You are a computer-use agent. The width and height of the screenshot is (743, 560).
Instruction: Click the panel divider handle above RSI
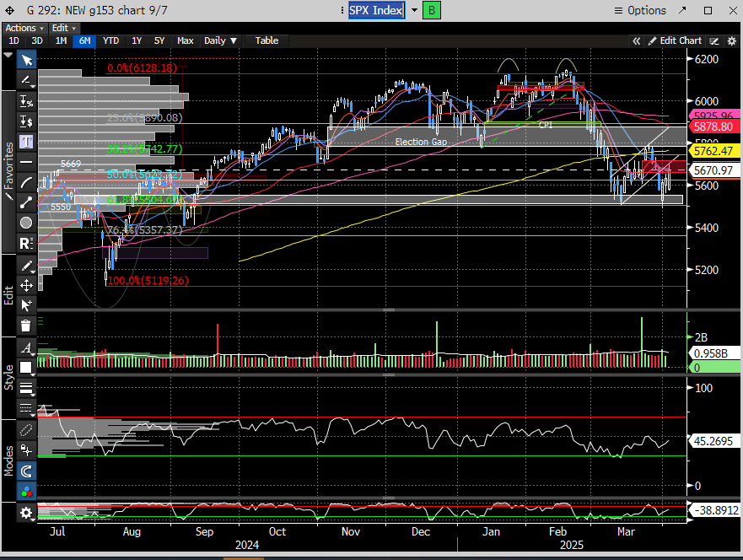(x=389, y=374)
